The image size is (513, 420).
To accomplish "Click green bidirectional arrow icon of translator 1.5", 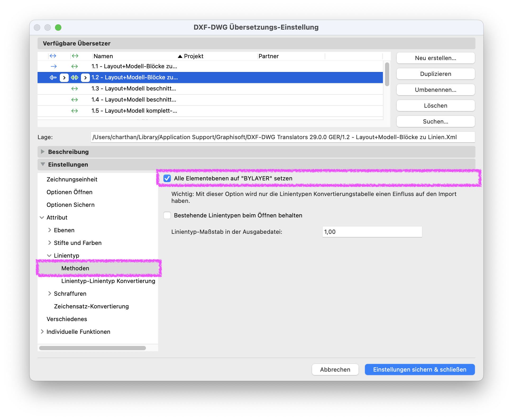I will (x=75, y=111).
